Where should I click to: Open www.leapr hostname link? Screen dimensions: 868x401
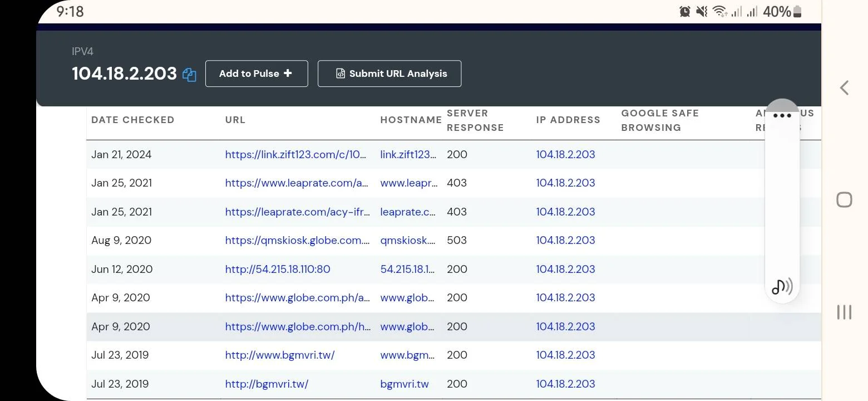click(x=409, y=183)
